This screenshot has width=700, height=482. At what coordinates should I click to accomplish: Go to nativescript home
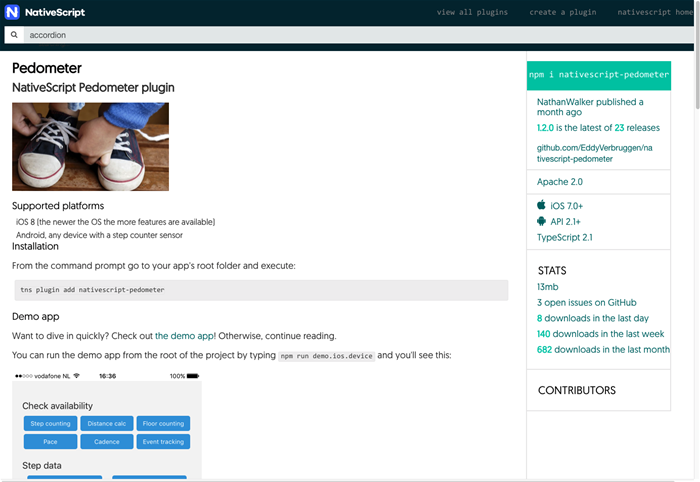tap(655, 12)
